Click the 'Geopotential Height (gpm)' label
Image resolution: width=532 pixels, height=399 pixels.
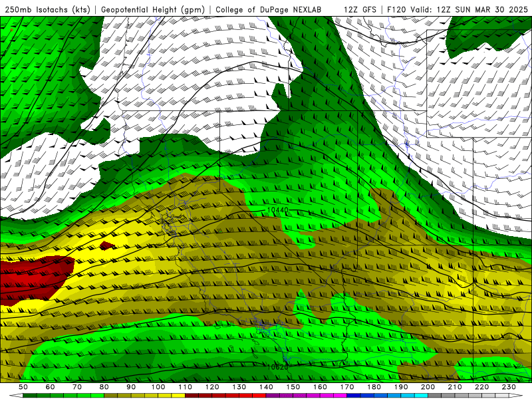tap(153, 9)
